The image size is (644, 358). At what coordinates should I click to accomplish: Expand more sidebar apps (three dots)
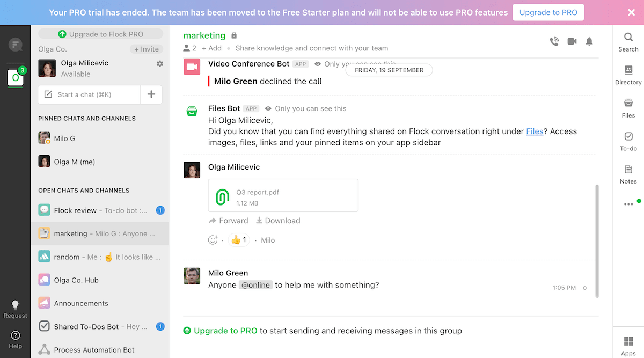628,204
